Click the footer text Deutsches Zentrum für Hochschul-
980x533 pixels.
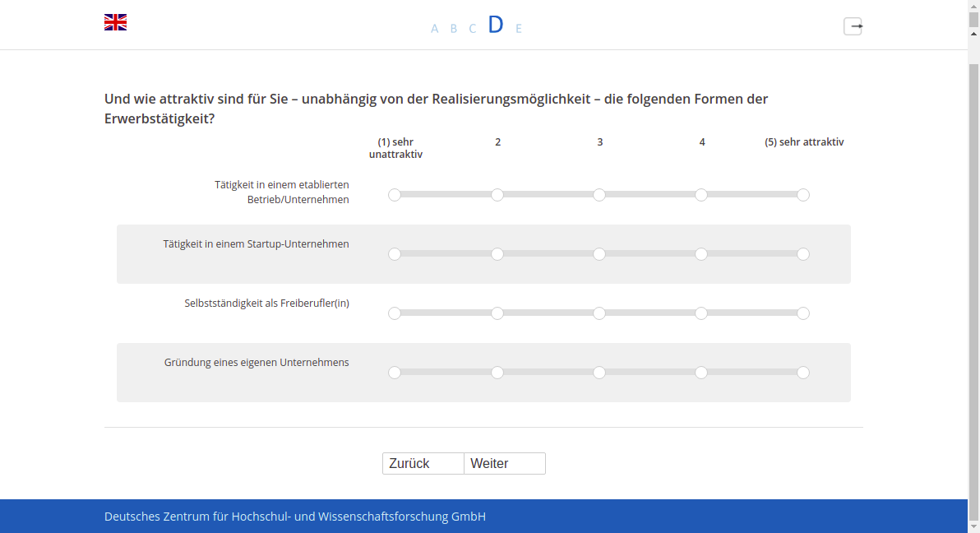pos(198,517)
